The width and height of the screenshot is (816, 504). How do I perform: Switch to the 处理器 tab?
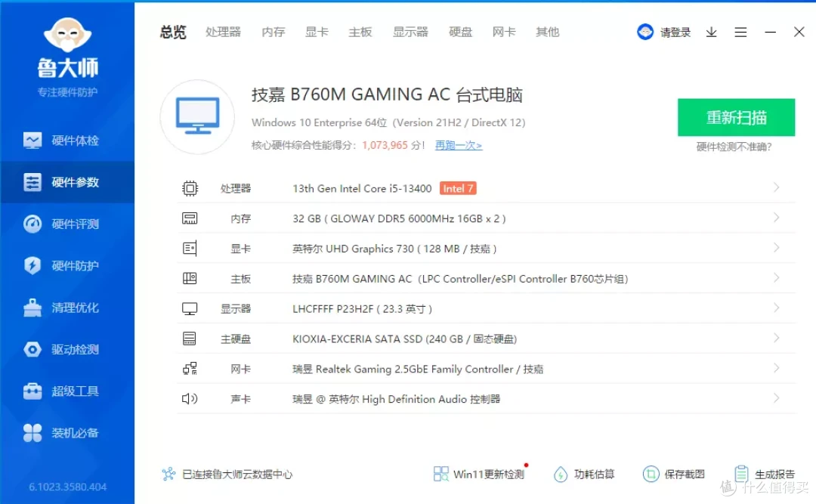click(x=223, y=32)
